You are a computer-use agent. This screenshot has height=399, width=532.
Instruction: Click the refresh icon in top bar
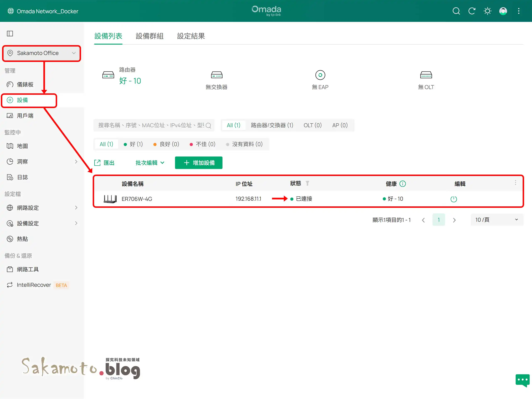472,11
